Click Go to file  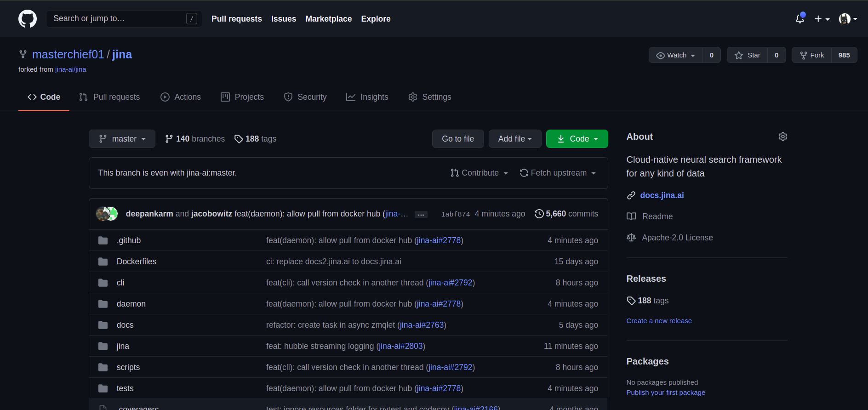coord(458,139)
